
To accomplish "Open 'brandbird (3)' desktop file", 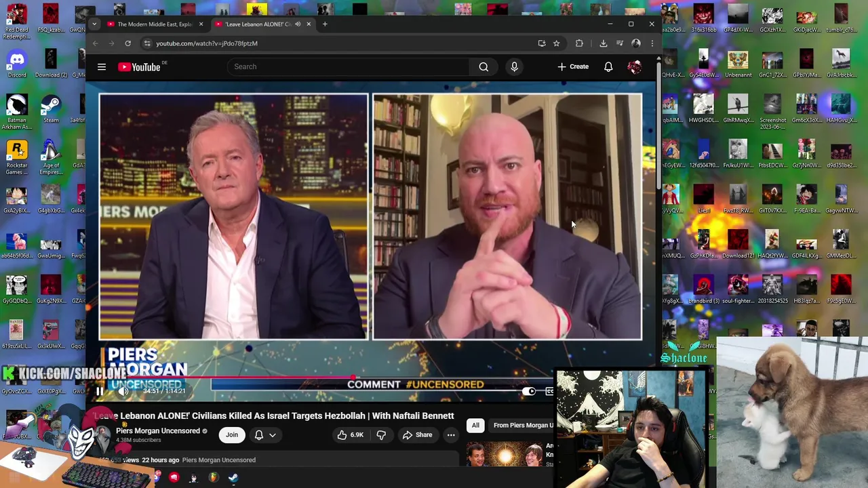I will click(703, 290).
